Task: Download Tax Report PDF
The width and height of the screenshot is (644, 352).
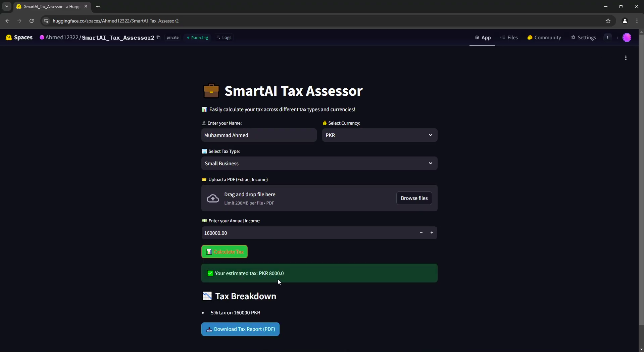Action: [240, 329]
